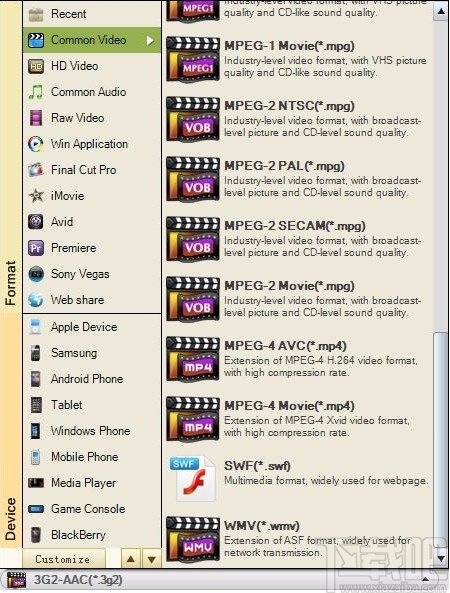This screenshot has height=593, width=450.
Task: Open the Recent category icon
Action: click(x=36, y=14)
